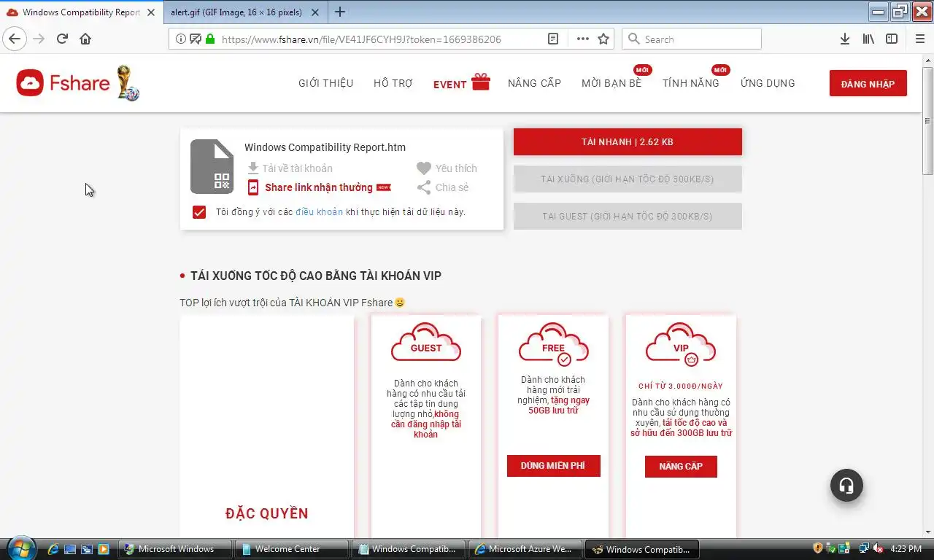Click the heart Yêu thích icon
Image resolution: width=934 pixels, height=560 pixels.
click(x=424, y=168)
